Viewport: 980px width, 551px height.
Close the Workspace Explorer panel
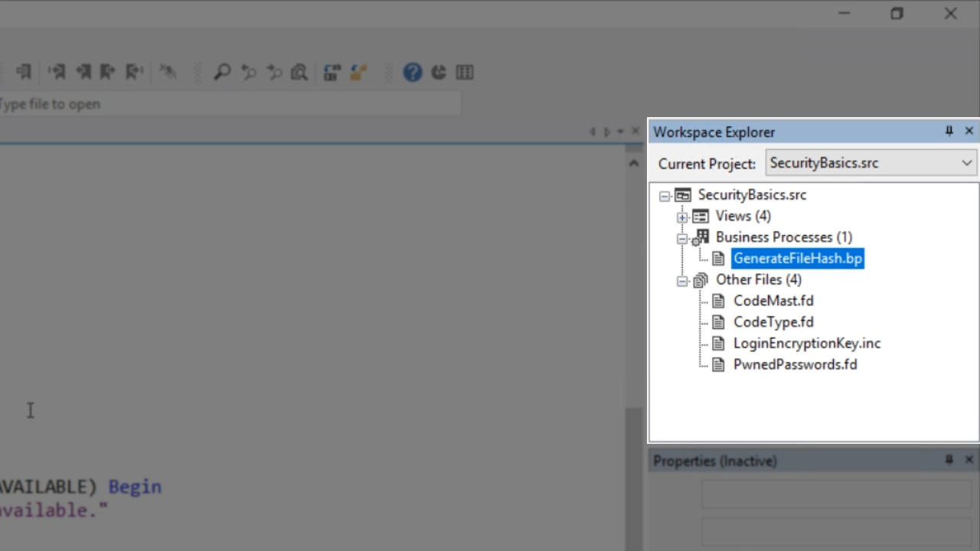coord(969,132)
